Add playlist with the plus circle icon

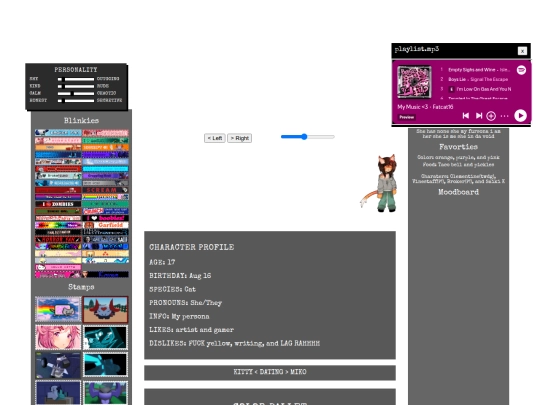pyautogui.click(x=491, y=116)
